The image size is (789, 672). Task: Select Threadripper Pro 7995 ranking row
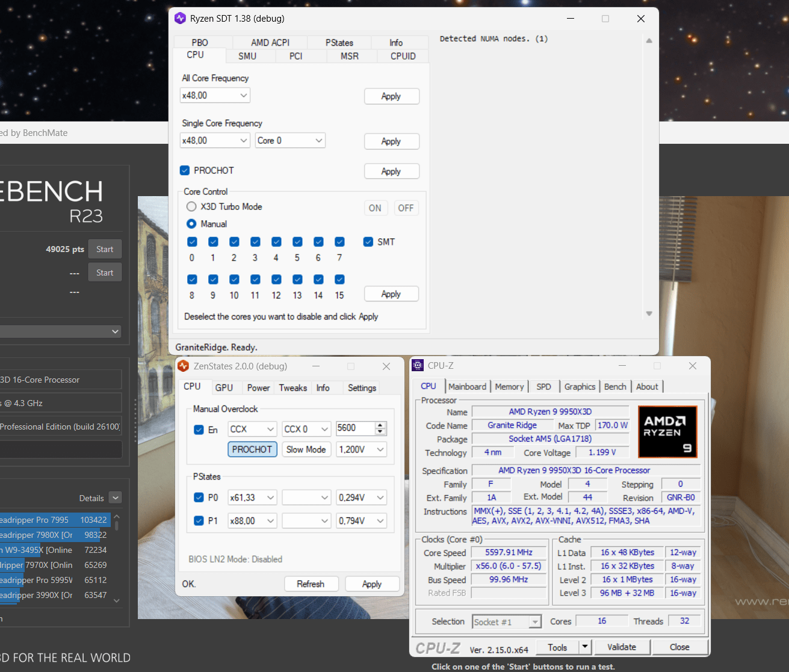pos(55,520)
